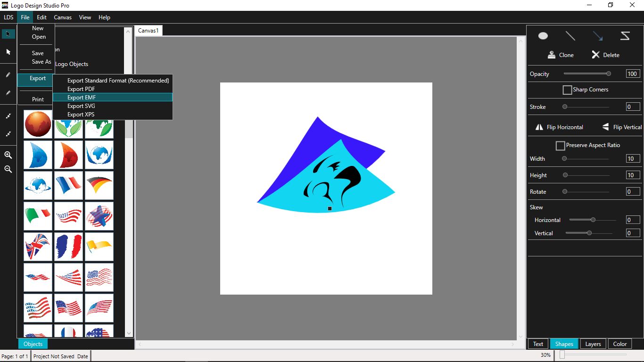Click the zoom out magnifier icon
The height and width of the screenshot is (362, 644).
(8, 169)
